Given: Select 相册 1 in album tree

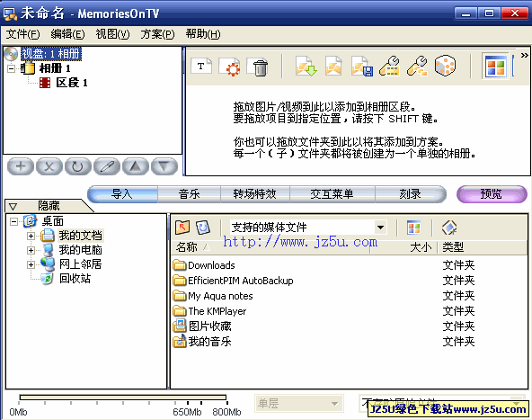Looking at the screenshot, I should (55, 68).
